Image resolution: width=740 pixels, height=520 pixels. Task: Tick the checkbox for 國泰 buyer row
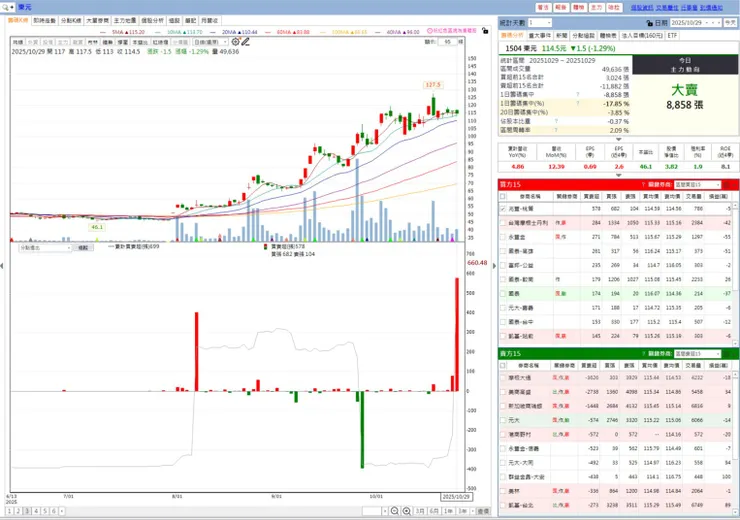(503, 294)
